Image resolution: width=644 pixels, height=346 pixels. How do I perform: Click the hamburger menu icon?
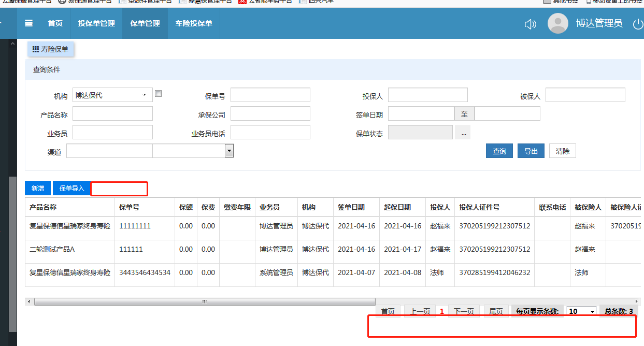[29, 23]
